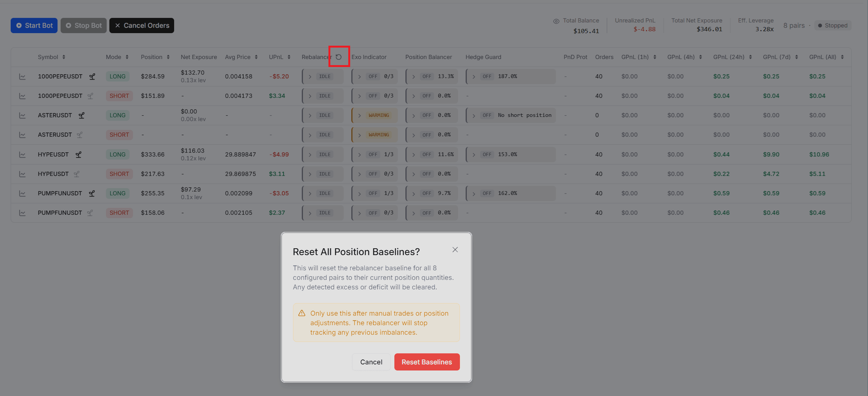Open chart icon for 1000PEPEUSDT SHORT row
This screenshot has height=396, width=868.
point(22,96)
